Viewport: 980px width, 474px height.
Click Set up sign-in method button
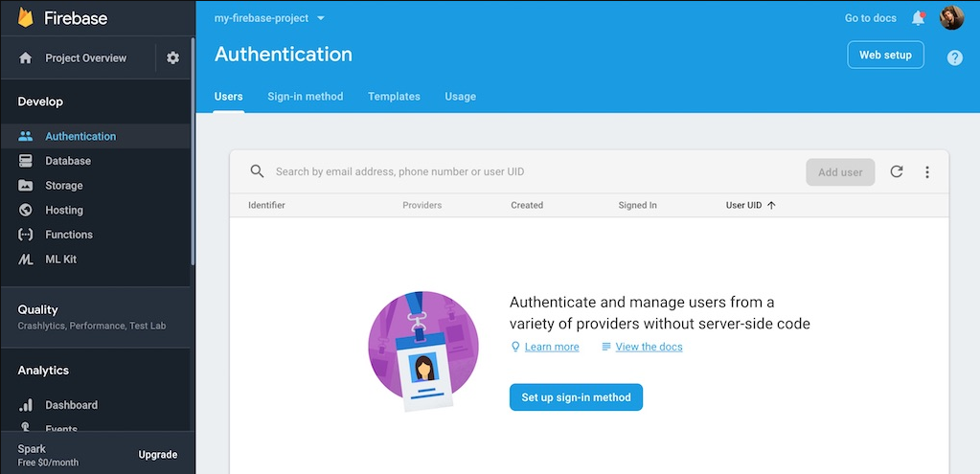coord(576,397)
